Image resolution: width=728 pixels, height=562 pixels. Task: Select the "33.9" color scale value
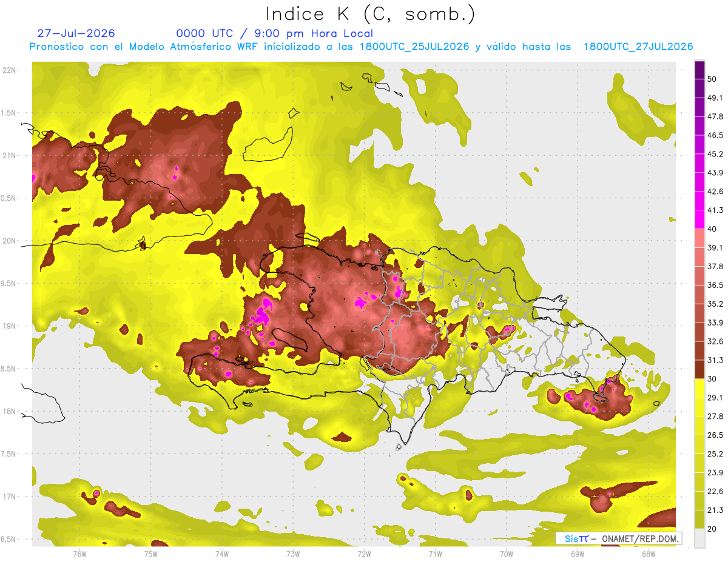715,323
